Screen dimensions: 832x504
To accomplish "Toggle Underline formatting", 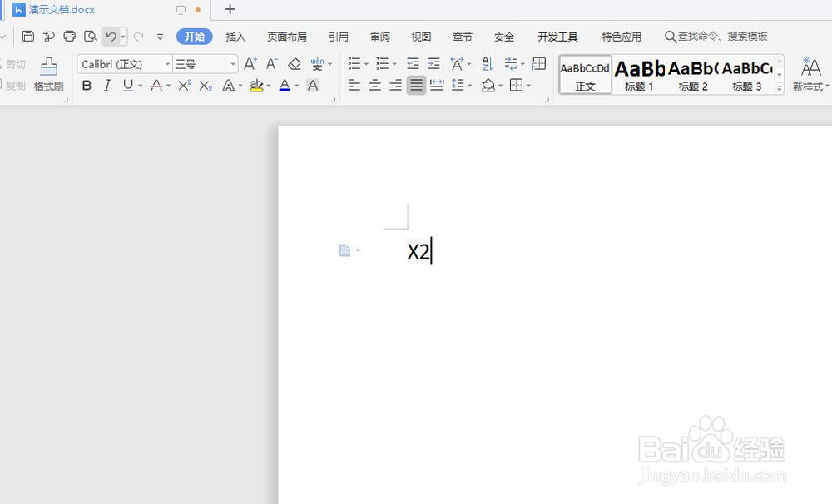I will tap(128, 86).
